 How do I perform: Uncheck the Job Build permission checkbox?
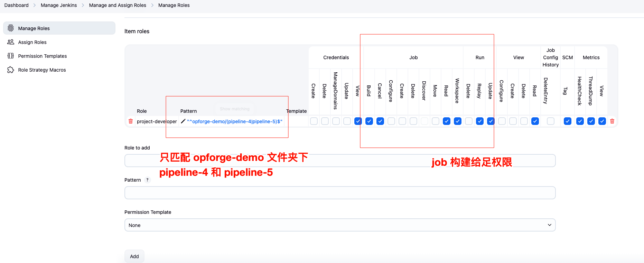coord(369,121)
